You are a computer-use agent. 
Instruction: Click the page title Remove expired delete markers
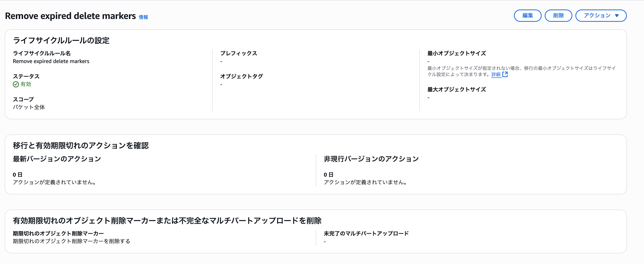tap(70, 16)
